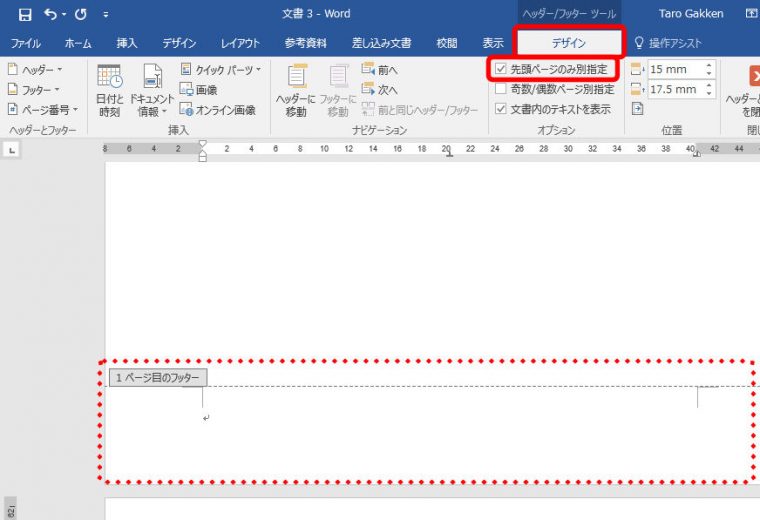Screen dimensions: 760x520
Task: Click the 1 ページ目のフッター label
Action: (158, 378)
